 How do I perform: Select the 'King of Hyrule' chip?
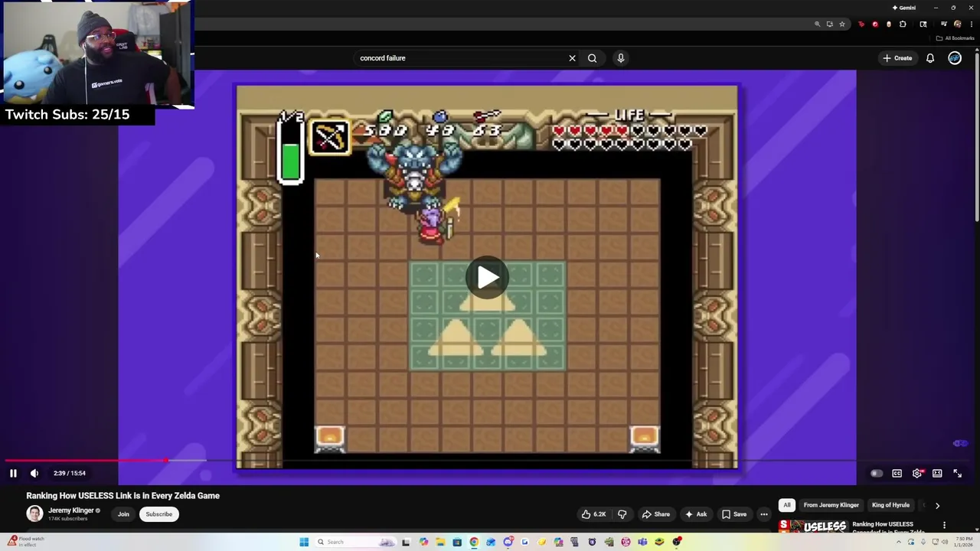click(x=890, y=505)
